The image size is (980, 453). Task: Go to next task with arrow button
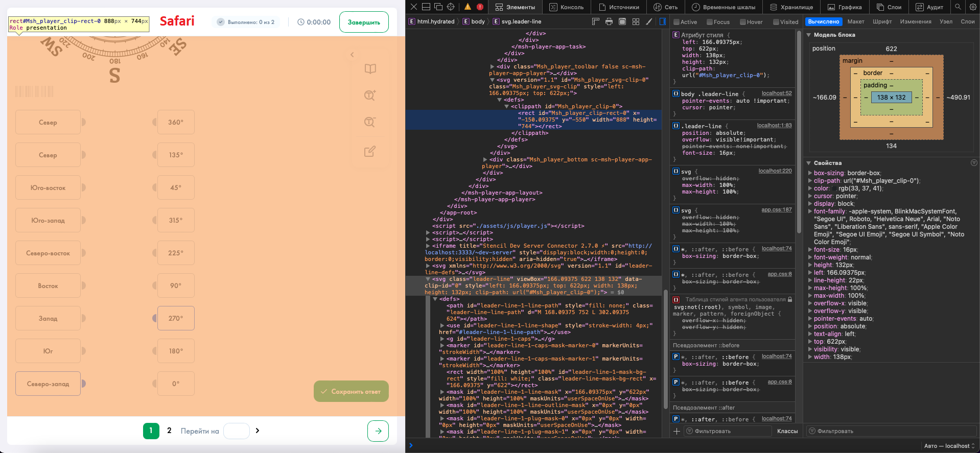point(378,431)
